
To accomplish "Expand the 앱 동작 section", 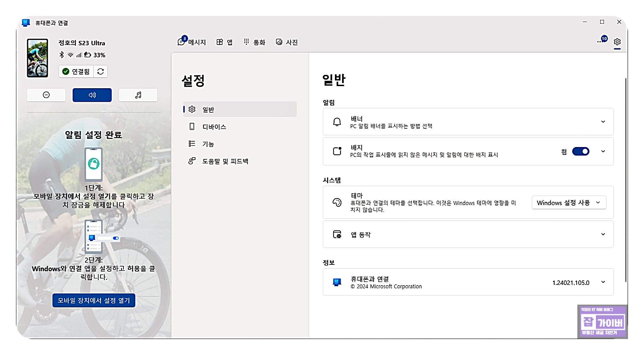I will 603,234.
